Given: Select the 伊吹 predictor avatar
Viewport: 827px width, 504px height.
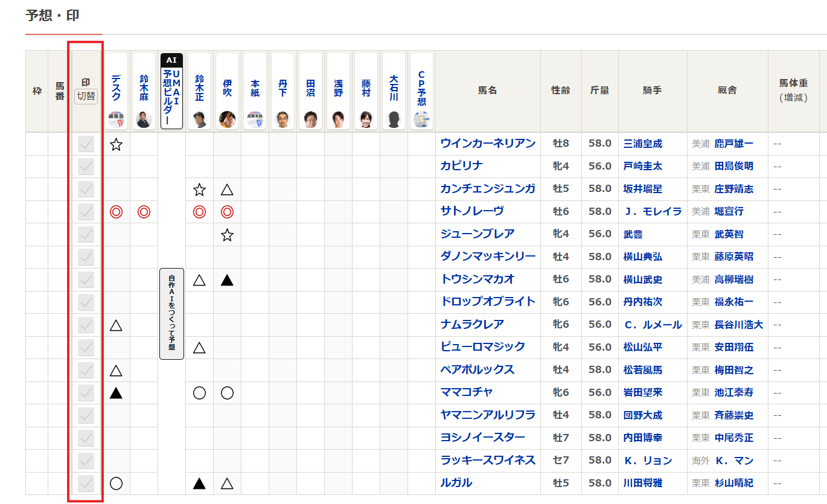Looking at the screenshot, I should pyautogui.click(x=227, y=120).
